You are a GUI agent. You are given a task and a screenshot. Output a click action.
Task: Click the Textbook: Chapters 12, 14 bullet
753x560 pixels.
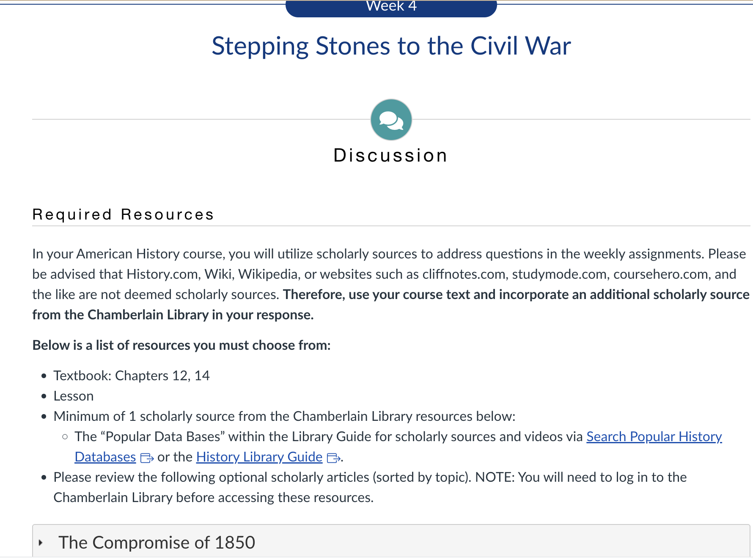click(x=131, y=376)
